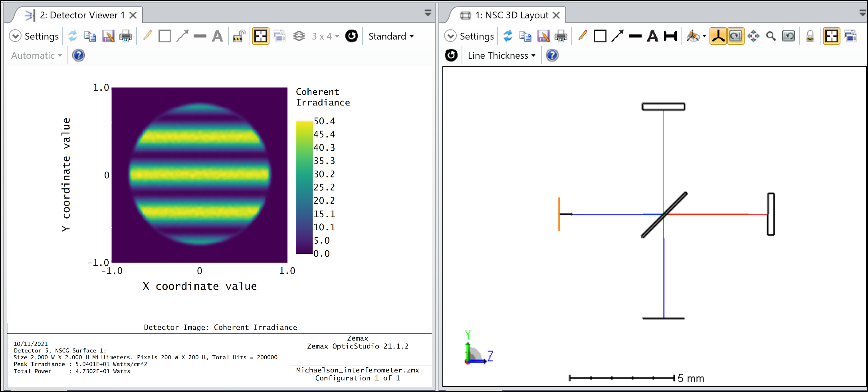Screen dimensions: 868x392
Task: Save the NSC 3D Layout image
Action: [543, 36]
